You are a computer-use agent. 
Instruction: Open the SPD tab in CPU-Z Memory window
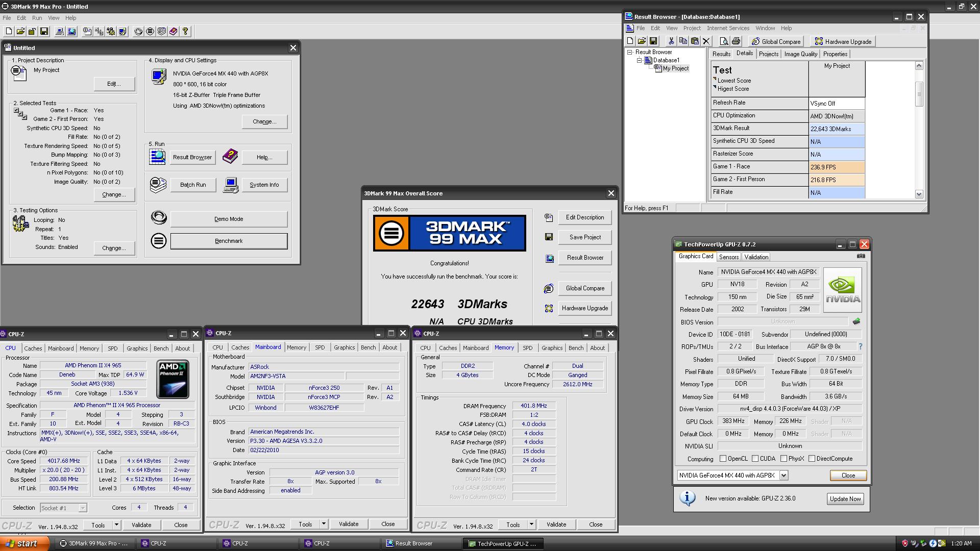tap(527, 348)
